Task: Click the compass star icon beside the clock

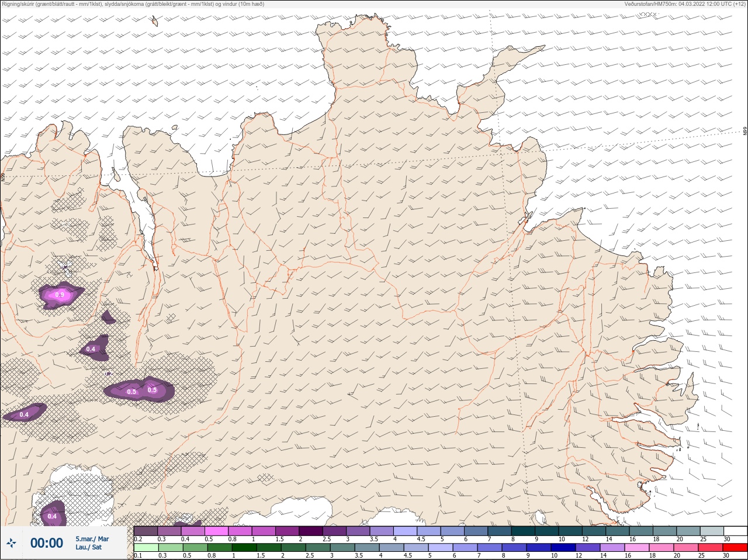Action: click(11, 543)
